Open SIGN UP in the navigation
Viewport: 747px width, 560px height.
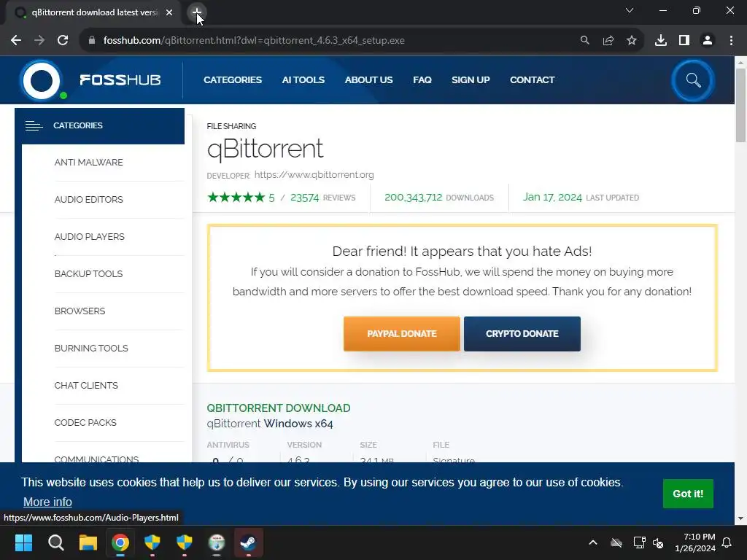(471, 80)
